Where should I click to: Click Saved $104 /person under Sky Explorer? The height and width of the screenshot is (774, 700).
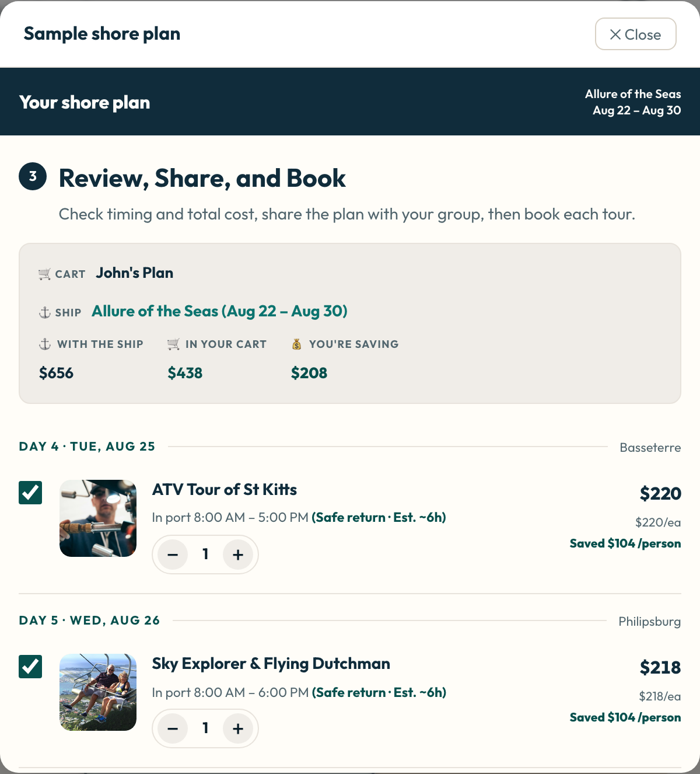point(625,717)
